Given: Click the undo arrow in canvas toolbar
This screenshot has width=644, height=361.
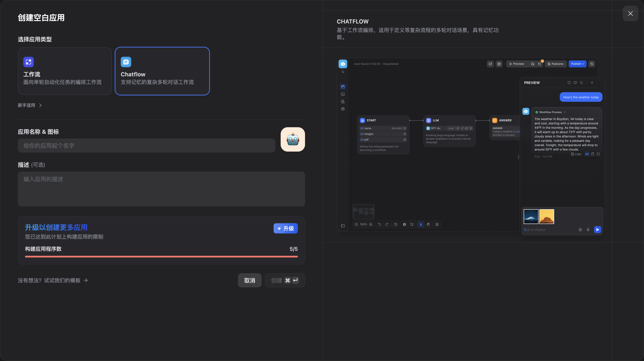Looking at the screenshot, I should tap(379, 224).
